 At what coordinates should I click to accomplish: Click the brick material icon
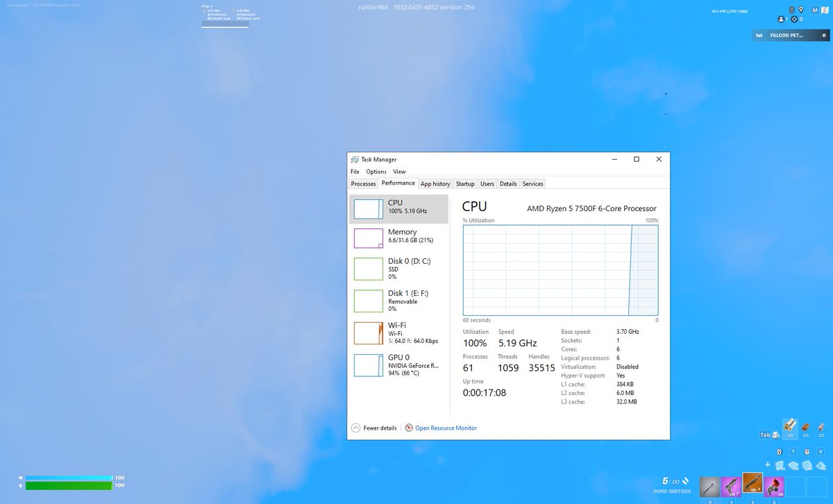[805, 427]
